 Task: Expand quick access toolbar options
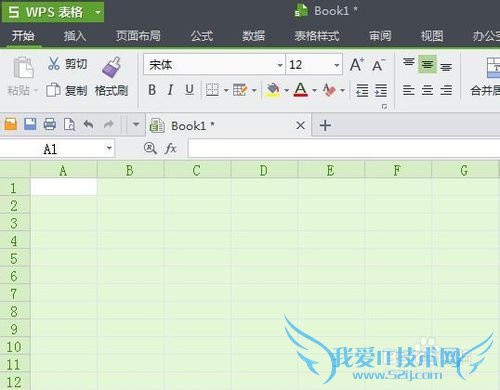tap(136, 124)
